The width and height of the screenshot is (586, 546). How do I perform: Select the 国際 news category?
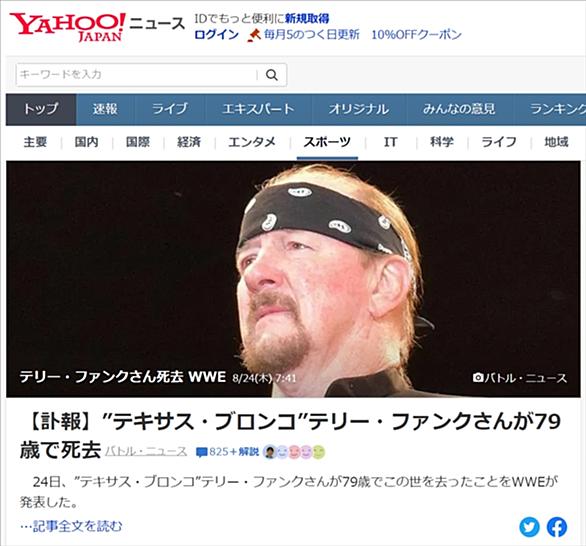click(138, 142)
